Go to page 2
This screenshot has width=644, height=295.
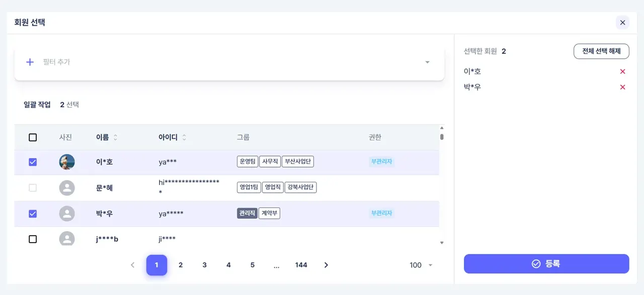181,265
